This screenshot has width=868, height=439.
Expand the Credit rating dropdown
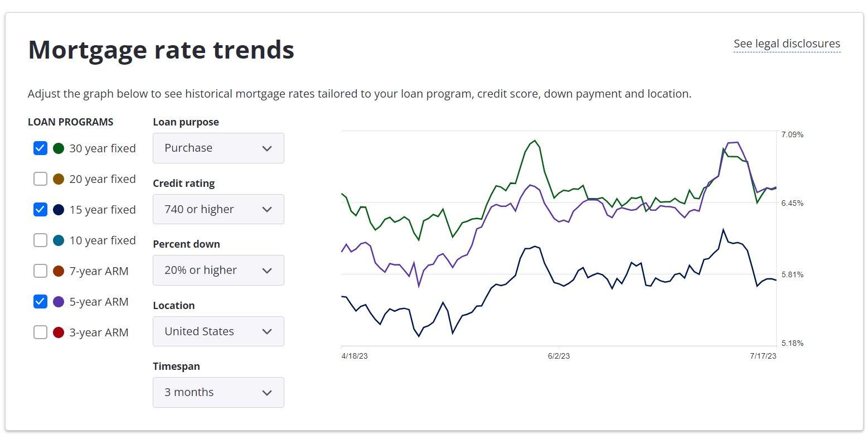click(219, 209)
